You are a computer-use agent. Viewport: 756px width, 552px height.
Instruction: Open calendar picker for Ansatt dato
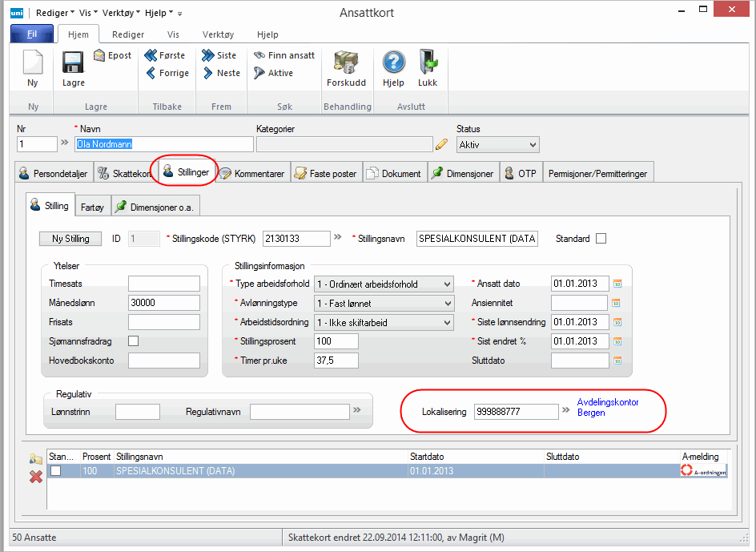617,284
